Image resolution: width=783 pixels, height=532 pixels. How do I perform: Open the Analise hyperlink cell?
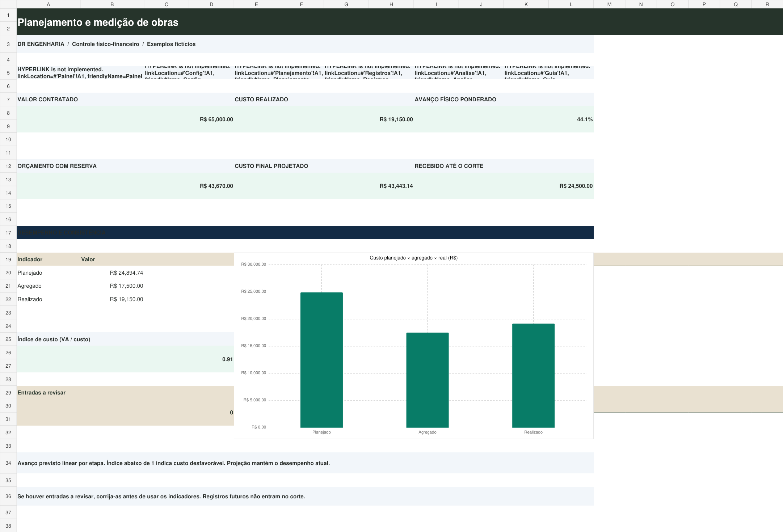click(459, 73)
